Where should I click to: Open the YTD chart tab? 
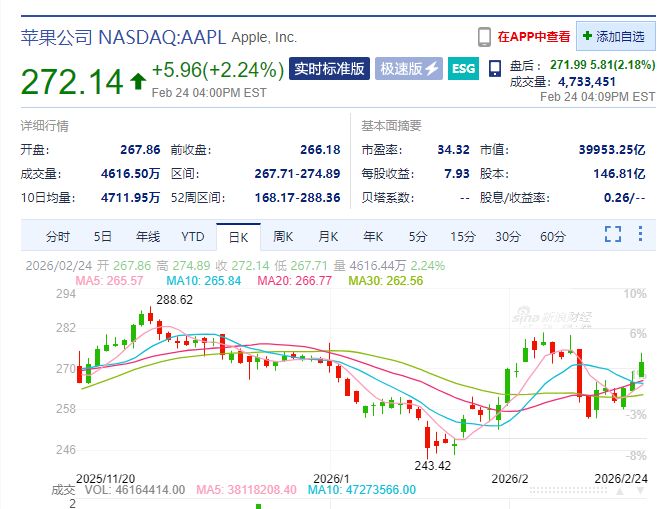[x=193, y=237]
